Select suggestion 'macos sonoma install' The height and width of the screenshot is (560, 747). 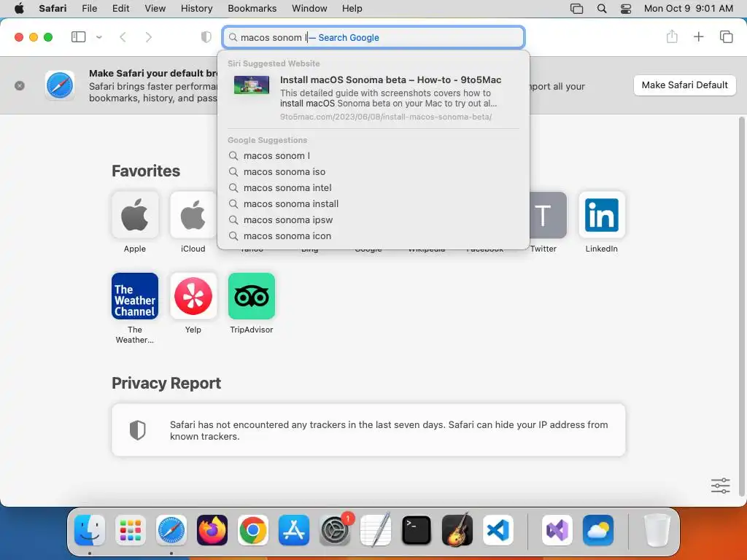point(373,204)
